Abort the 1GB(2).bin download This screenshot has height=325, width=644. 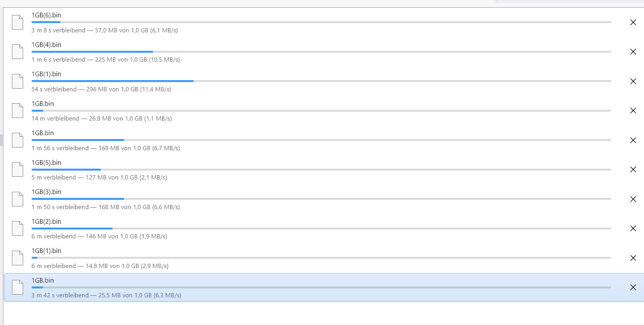633,228
